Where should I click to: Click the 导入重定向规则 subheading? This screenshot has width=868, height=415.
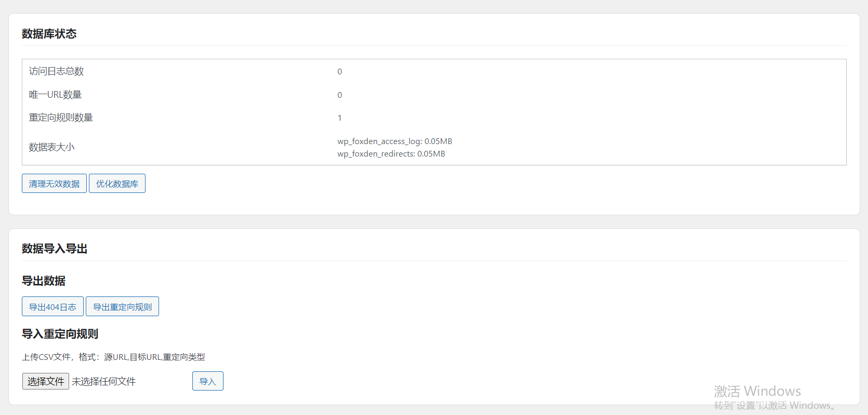pyautogui.click(x=60, y=334)
